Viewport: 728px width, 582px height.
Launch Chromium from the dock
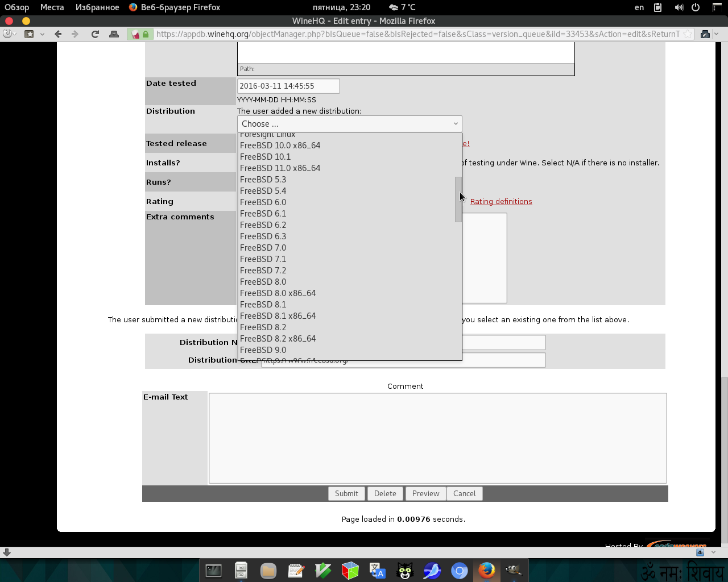(460, 570)
